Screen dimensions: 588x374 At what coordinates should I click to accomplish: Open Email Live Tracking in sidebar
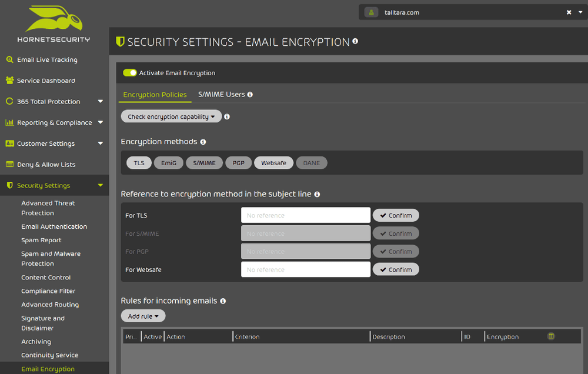click(47, 59)
